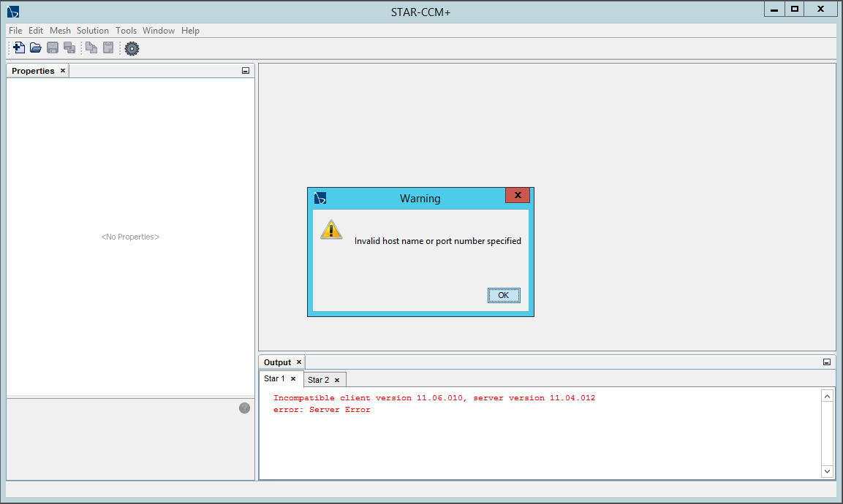Close the STAR-CCM+ main window
Image resolution: width=843 pixels, height=504 pixels.
tap(821, 9)
